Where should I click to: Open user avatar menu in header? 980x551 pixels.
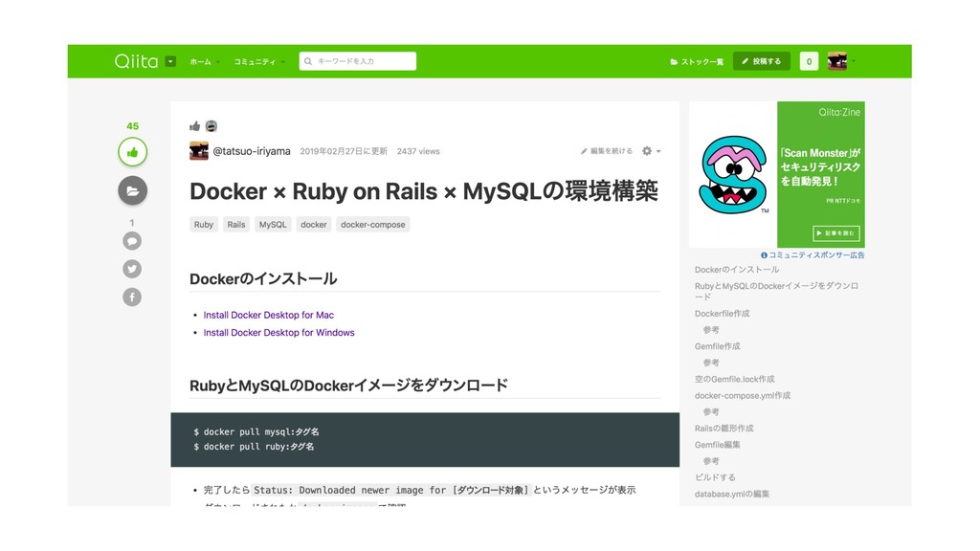[840, 61]
